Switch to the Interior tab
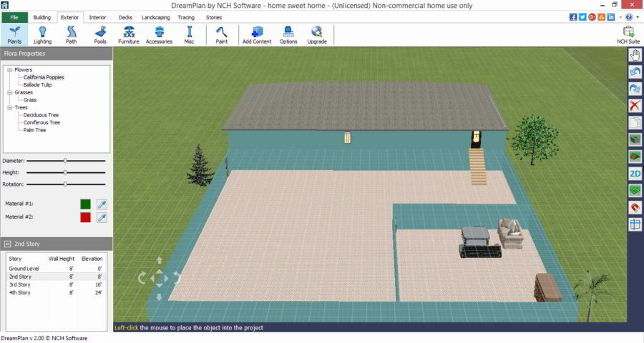Image resolution: width=644 pixels, height=343 pixels. [x=97, y=17]
